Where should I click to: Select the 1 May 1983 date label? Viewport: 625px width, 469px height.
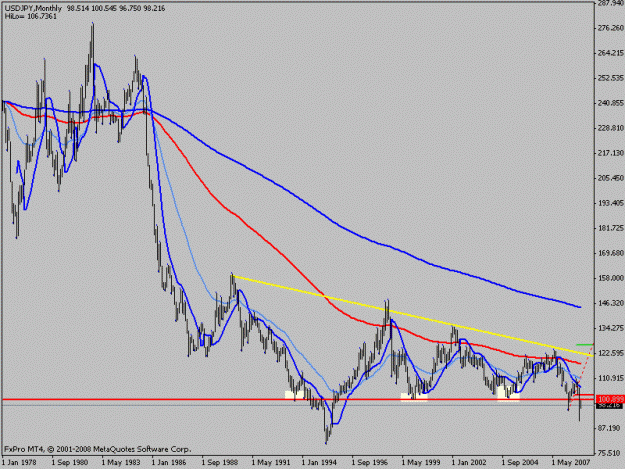121,463
